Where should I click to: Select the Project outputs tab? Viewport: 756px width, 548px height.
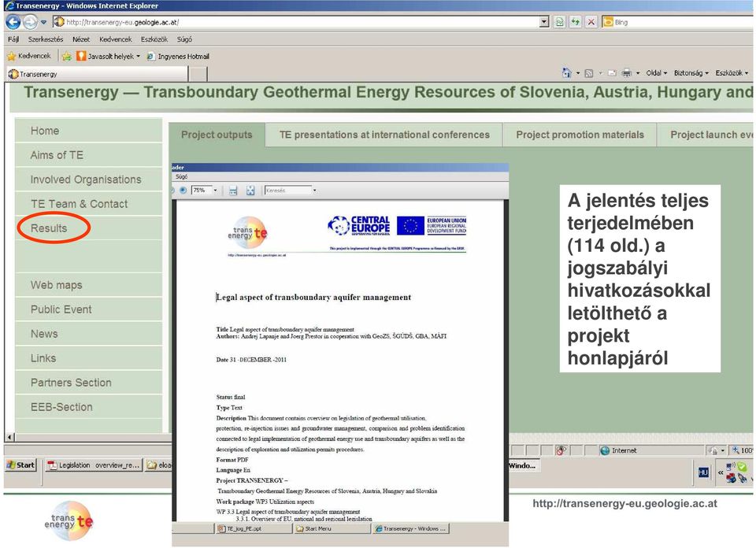click(x=217, y=135)
